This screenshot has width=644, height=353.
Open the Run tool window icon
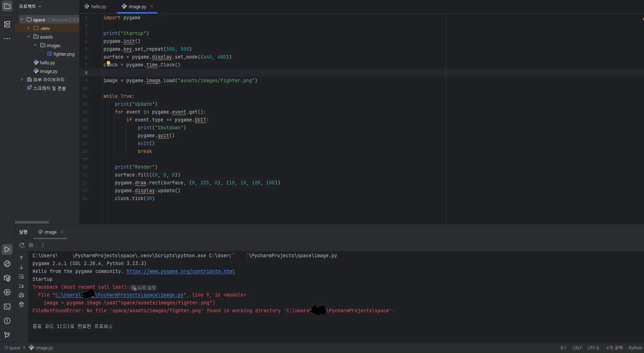point(7,249)
